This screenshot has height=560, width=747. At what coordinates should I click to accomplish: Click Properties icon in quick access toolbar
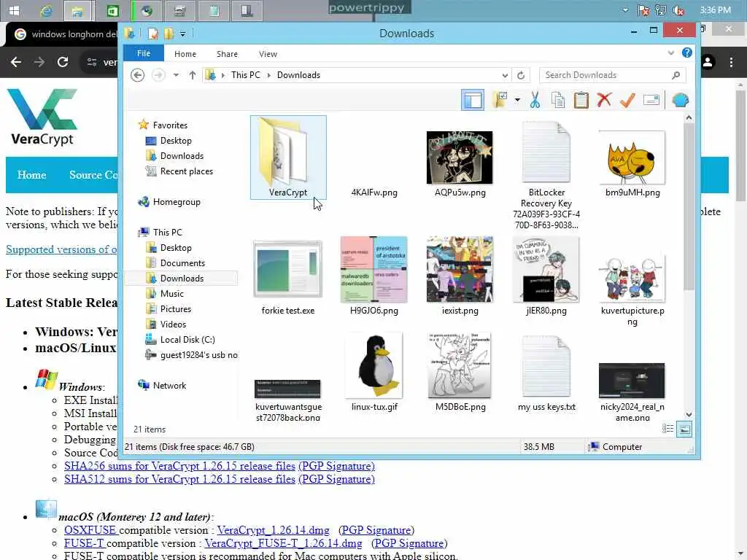pyautogui.click(x=152, y=34)
